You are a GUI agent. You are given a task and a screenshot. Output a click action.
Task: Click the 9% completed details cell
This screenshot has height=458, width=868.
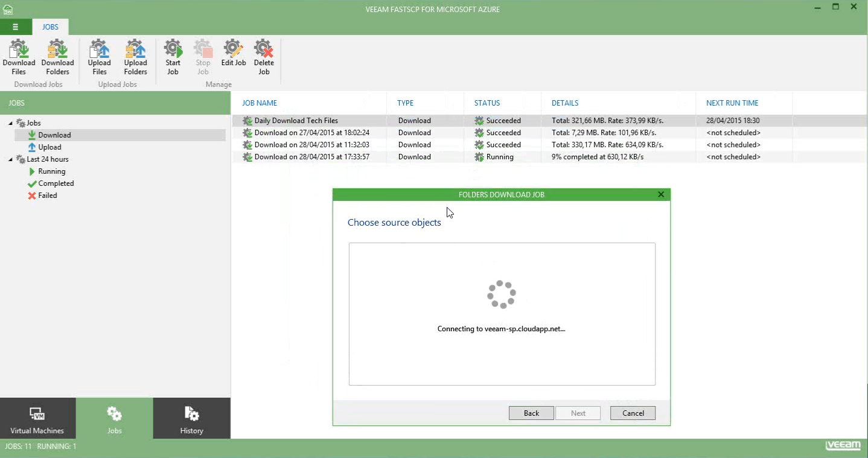[x=598, y=157]
